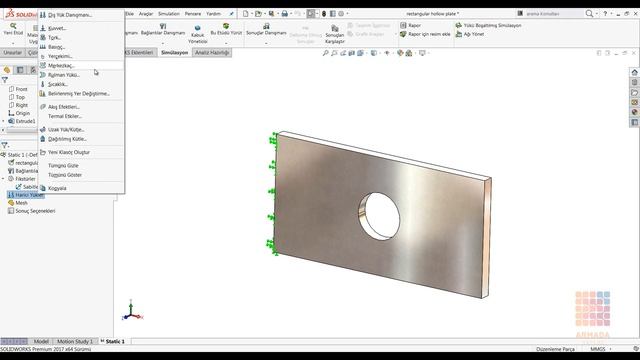This screenshot has width=640, height=360.
Task: Click the New document icon
Action: [x=245, y=14]
